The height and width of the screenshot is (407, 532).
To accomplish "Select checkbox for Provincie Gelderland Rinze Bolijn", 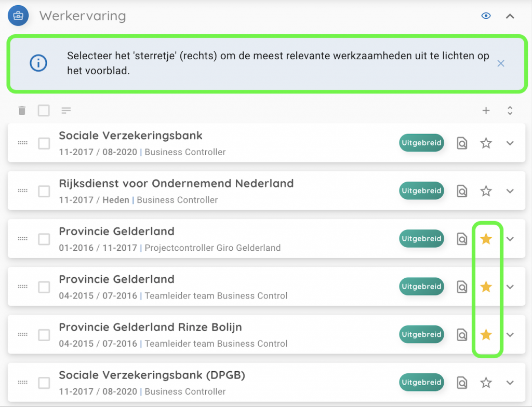I will (x=44, y=335).
